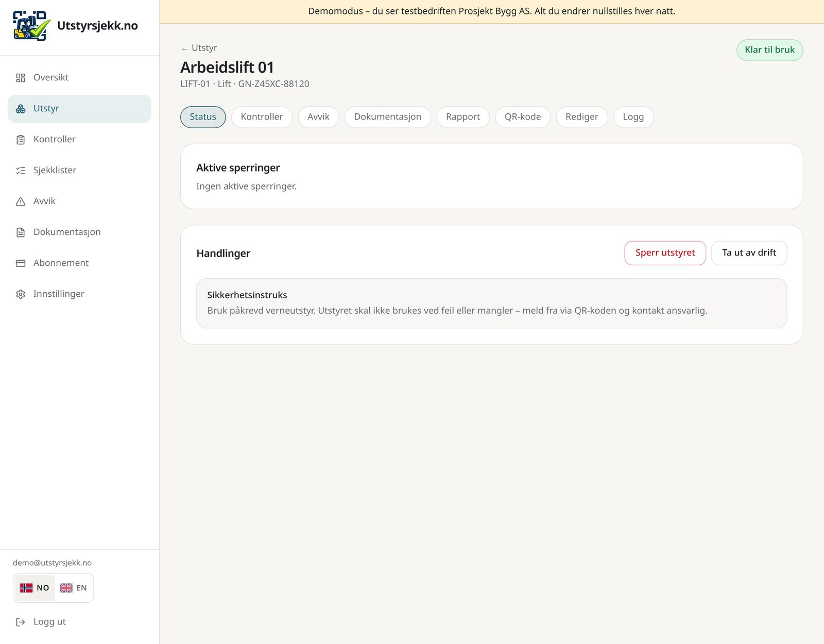Show the Dokumentasjon tab
Viewport: 824px width, 644px height.
(388, 117)
